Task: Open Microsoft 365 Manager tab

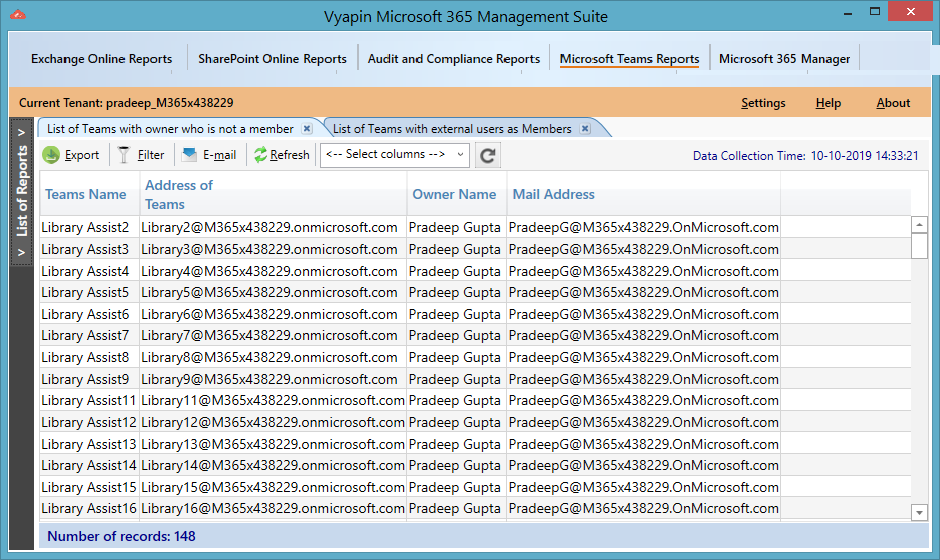Action: pos(784,59)
